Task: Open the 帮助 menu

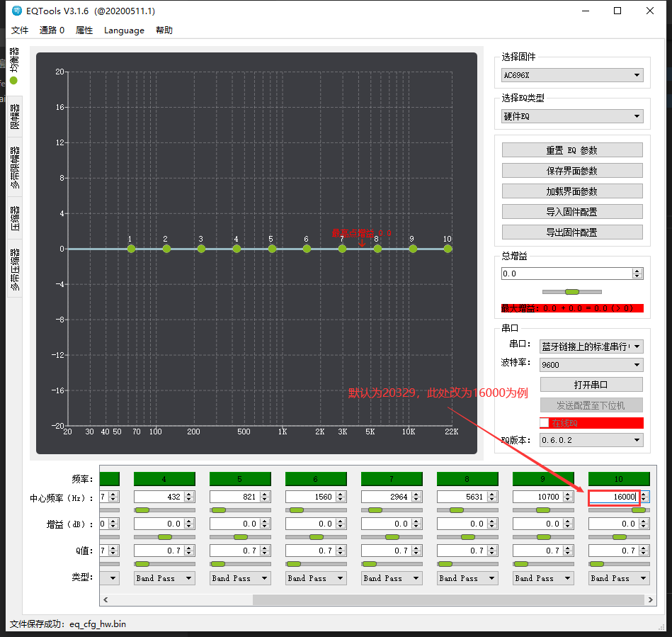Action: [x=164, y=30]
